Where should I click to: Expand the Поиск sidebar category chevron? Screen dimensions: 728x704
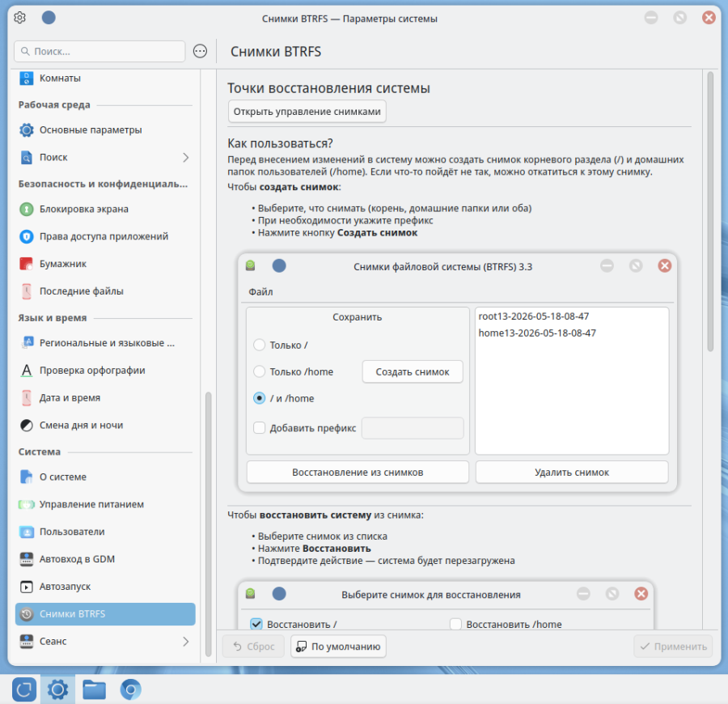tap(186, 158)
